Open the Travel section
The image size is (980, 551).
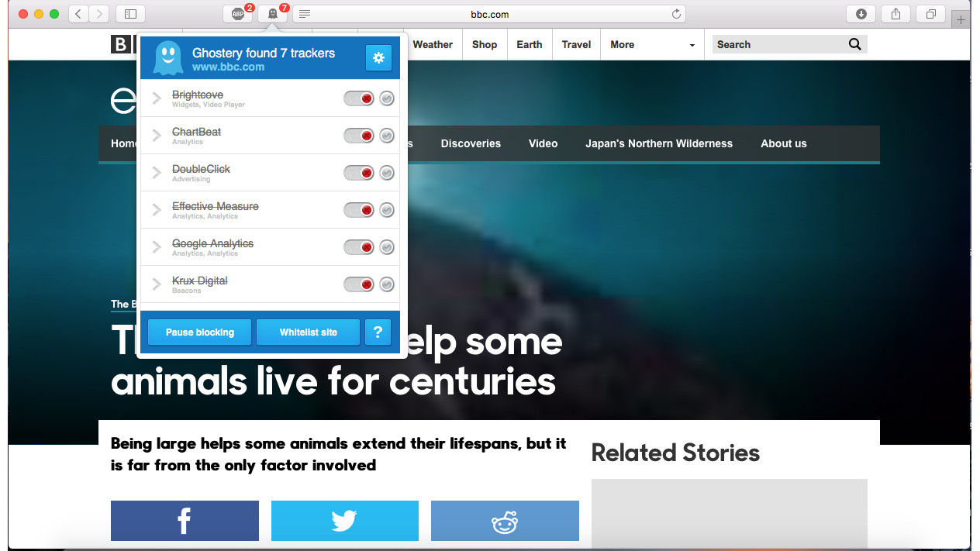[x=576, y=44]
